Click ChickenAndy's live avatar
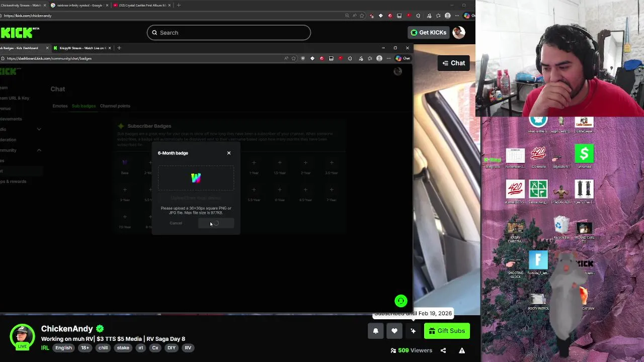The height and width of the screenshot is (362, 644). point(22,336)
